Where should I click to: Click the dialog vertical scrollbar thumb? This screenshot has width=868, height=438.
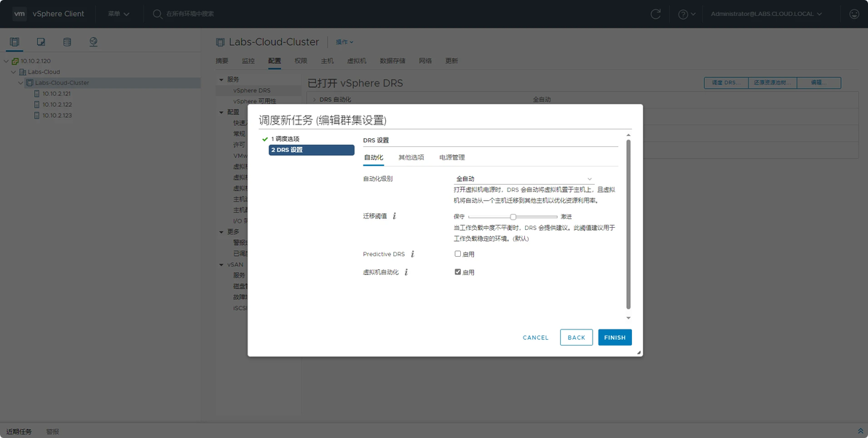(628, 224)
